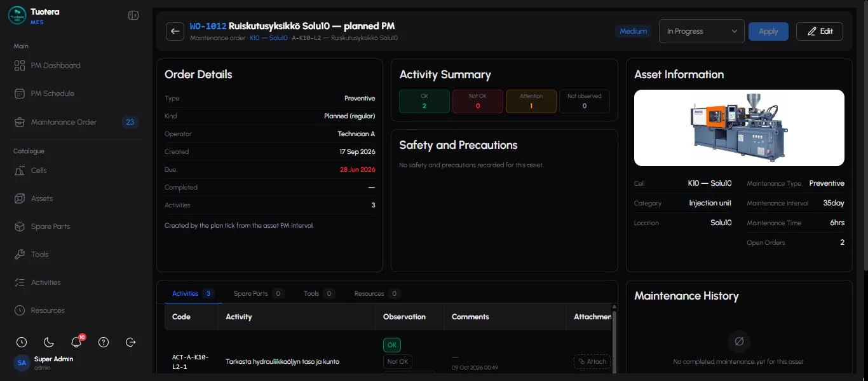
Task: Open PM Dashboard from the sidebar
Action: 55,66
